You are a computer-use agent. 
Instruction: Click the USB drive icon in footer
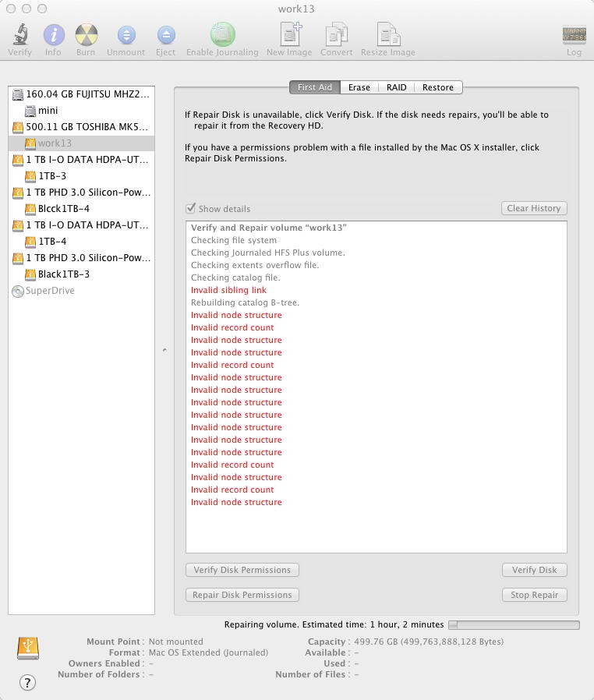pyautogui.click(x=28, y=648)
